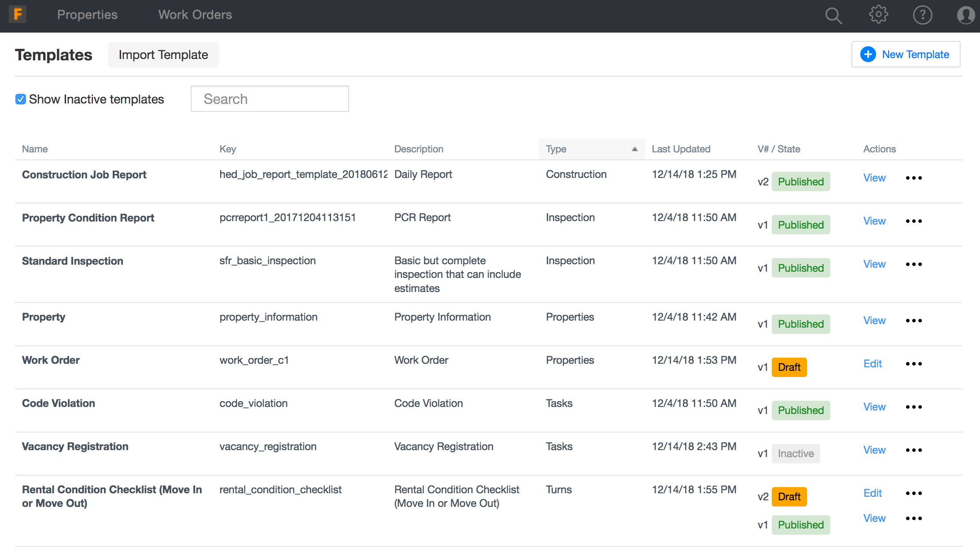Open the settings gear icon

click(x=878, y=14)
